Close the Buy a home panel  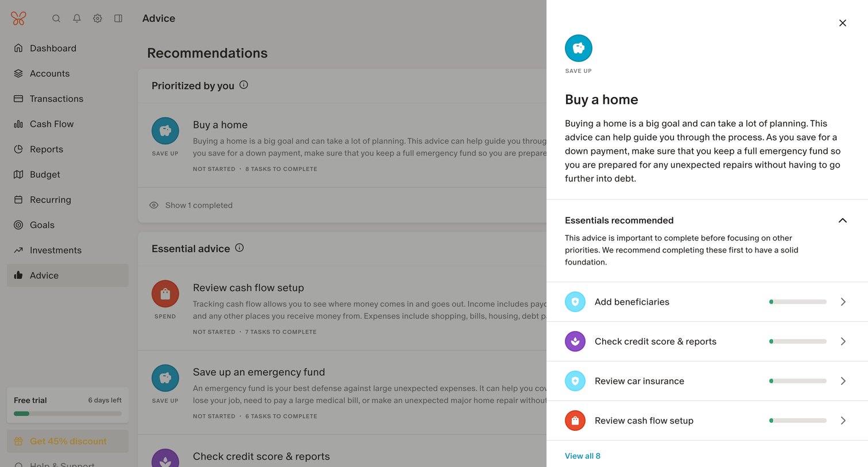click(x=843, y=23)
